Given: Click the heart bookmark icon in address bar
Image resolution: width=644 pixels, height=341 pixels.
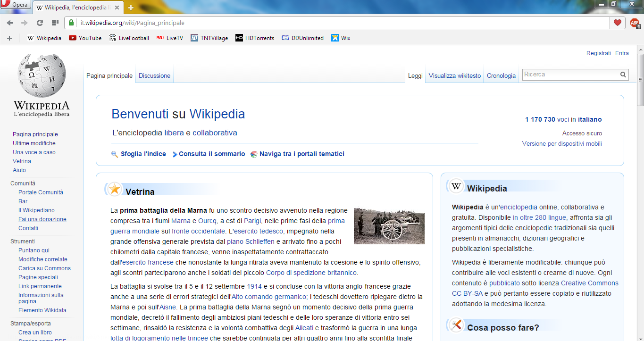Looking at the screenshot, I should click(617, 23).
